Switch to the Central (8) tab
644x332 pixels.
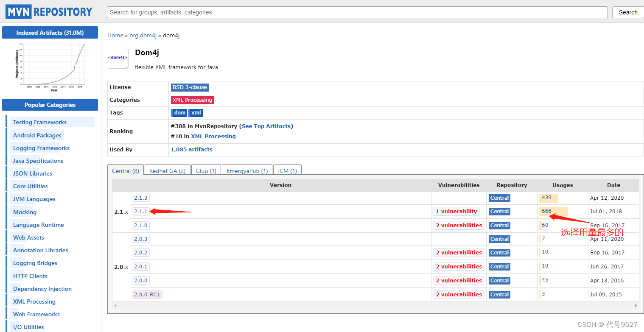[x=126, y=171]
